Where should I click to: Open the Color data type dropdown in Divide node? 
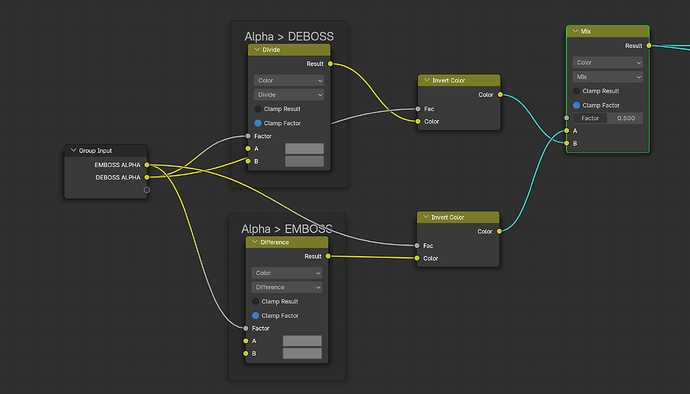pos(289,81)
